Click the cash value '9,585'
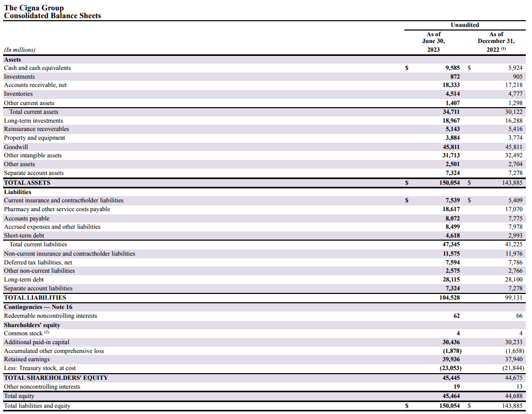The image size is (532, 414). click(452, 68)
